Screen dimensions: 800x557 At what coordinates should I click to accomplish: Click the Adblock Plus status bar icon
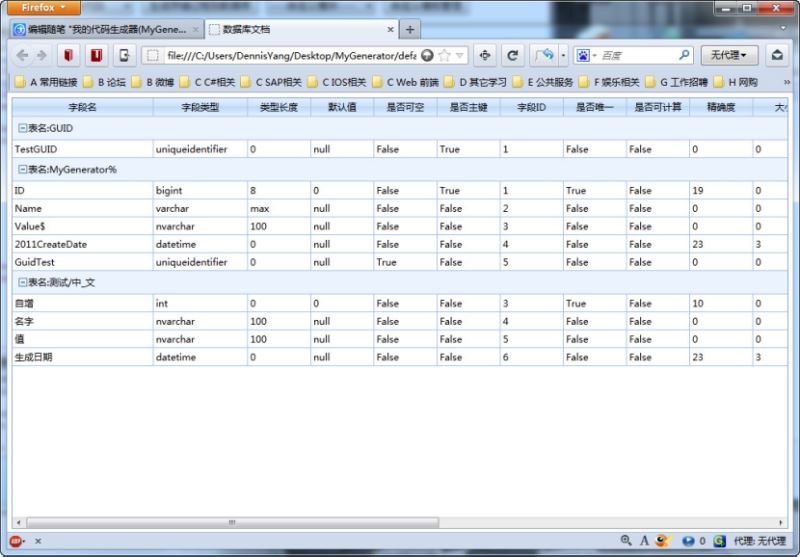click(x=17, y=541)
